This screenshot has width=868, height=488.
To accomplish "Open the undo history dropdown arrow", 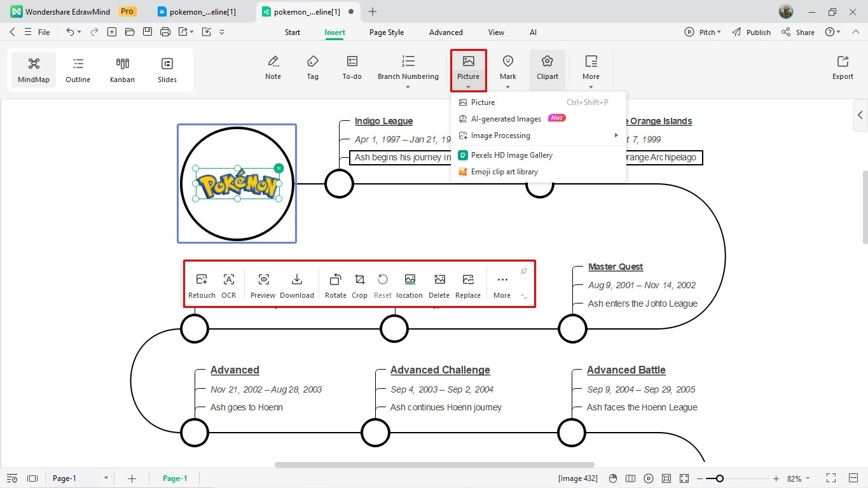I will 79,32.
